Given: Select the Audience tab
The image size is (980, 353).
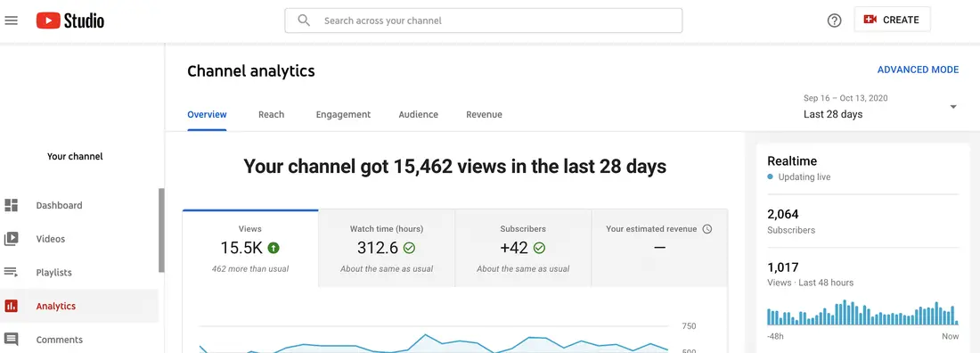Looking at the screenshot, I should click(x=418, y=114).
